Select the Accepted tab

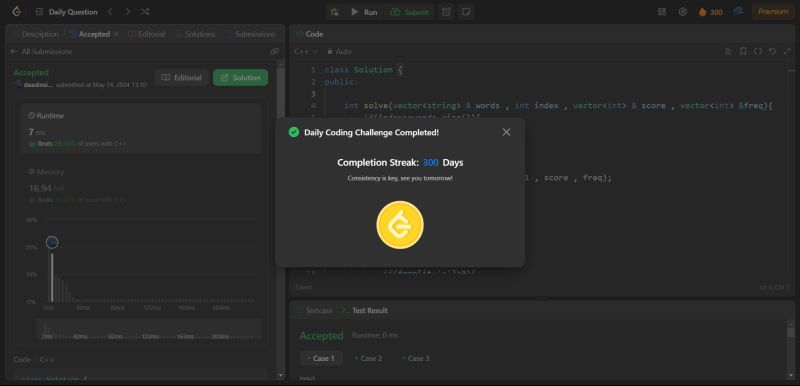[x=90, y=34]
